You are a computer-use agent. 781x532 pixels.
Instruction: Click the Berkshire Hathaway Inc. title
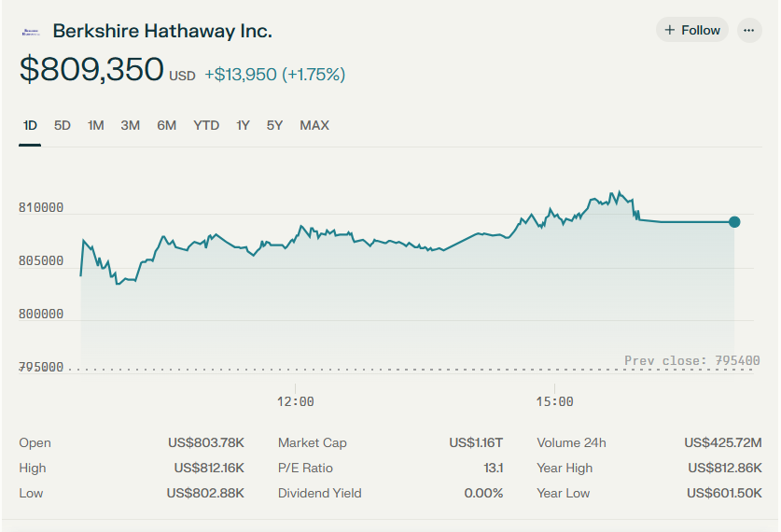[162, 31]
